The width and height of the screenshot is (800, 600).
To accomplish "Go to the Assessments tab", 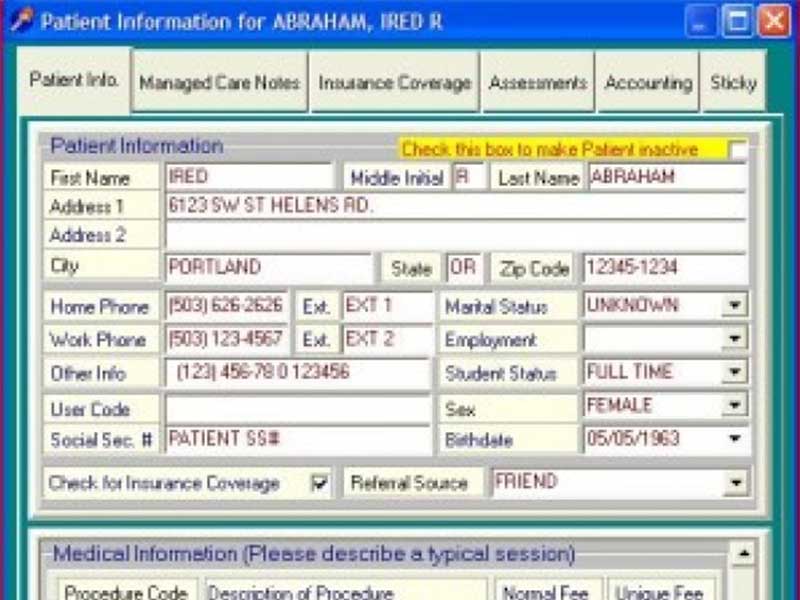I will pyautogui.click(x=538, y=82).
